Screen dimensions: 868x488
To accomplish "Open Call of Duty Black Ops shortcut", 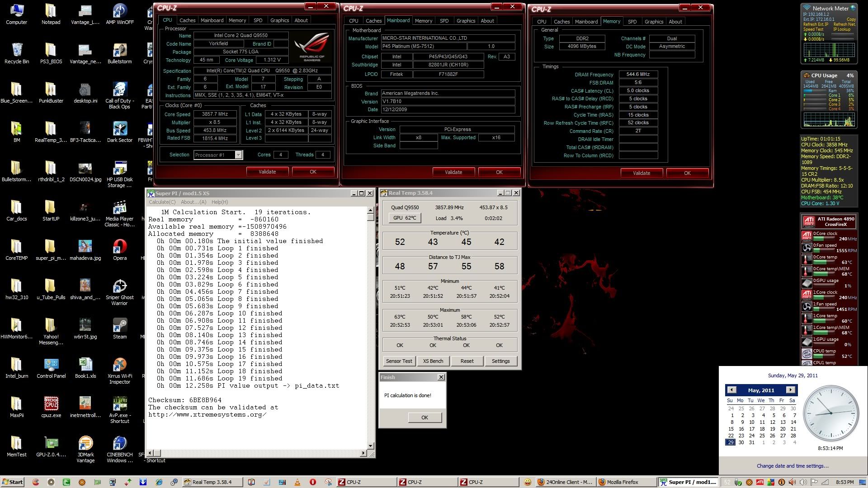I will point(120,96).
